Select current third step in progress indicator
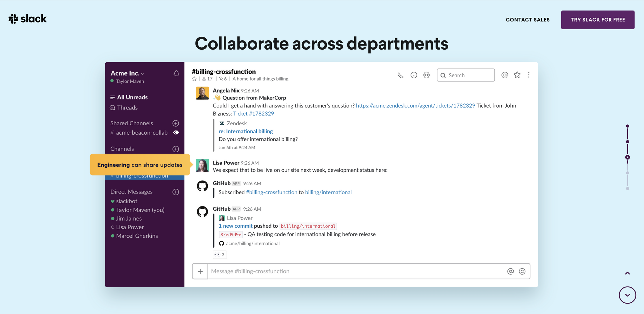 pyautogui.click(x=628, y=157)
